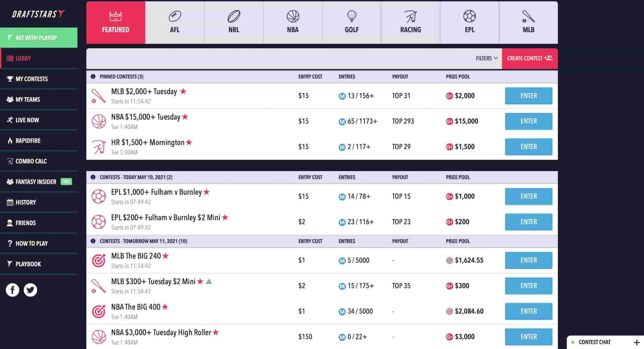Open the MLB $2,000+ Tuesday contest title
This screenshot has height=349, width=644.
[x=144, y=91]
